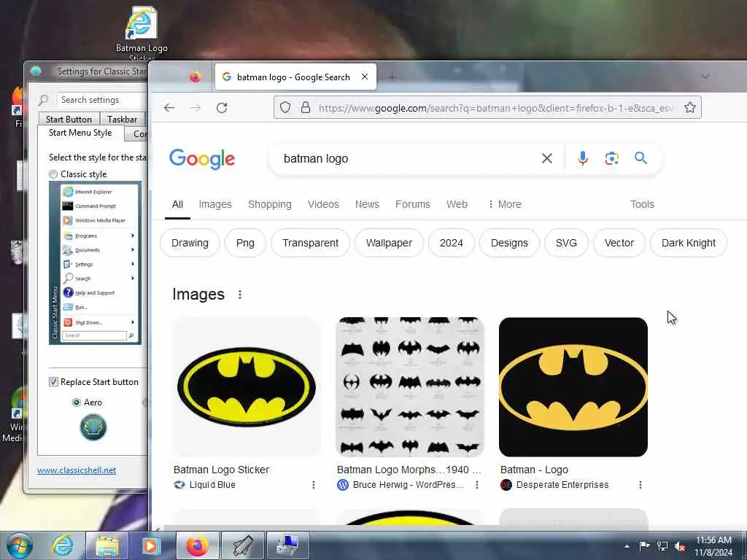Click the network tray icon
747x560 pixels.
[x=662, y=546]
